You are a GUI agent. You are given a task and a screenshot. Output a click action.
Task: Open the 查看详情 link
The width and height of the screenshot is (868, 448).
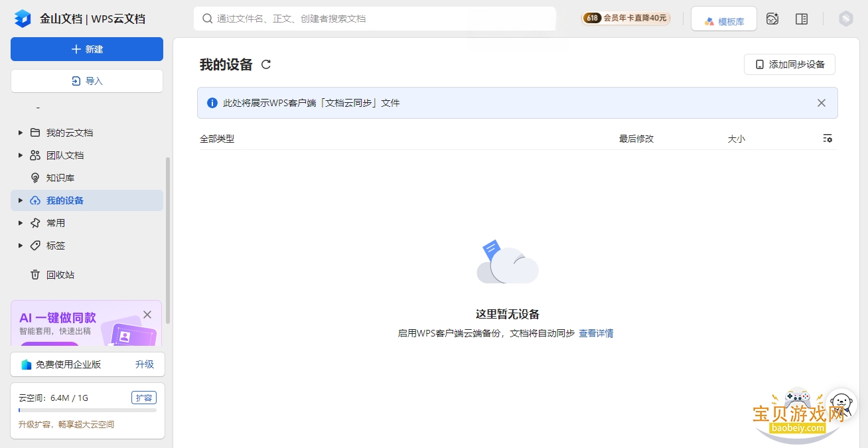coord(596,333)
